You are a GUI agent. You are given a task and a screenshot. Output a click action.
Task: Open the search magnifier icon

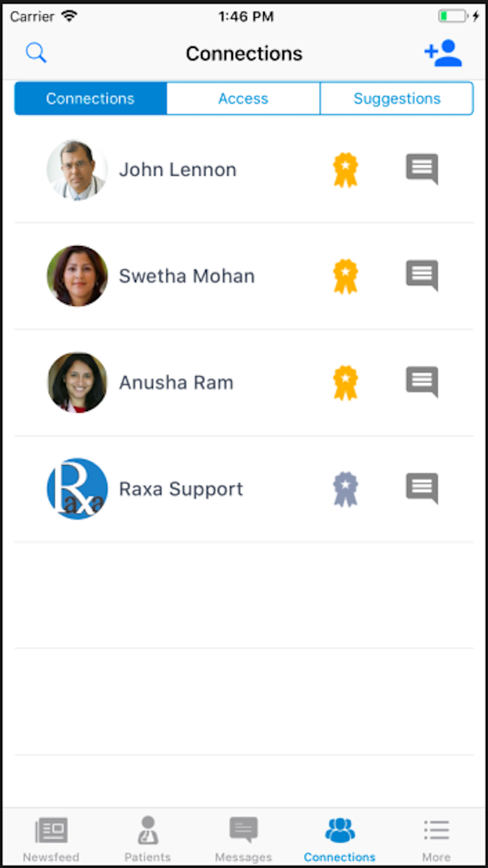(x=36, y=53)
